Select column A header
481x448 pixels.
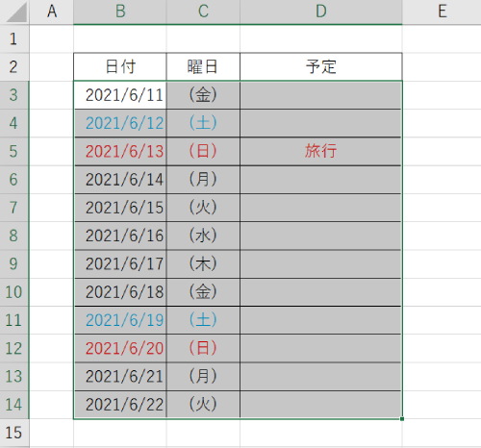tap(52, 12)
